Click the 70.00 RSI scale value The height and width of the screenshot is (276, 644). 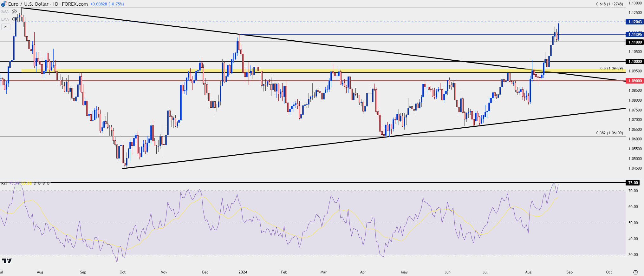coord(633,191)
